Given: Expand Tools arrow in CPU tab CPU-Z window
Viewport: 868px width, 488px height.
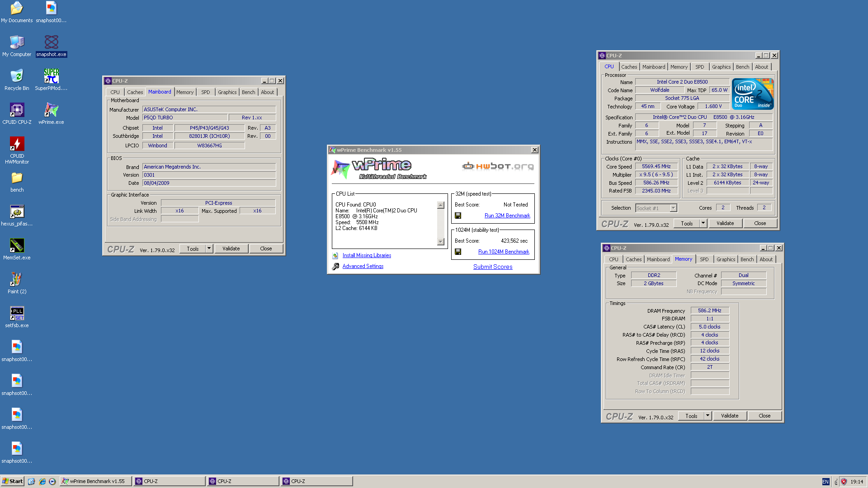Looking at the screenshot, I should pos(703,223).
